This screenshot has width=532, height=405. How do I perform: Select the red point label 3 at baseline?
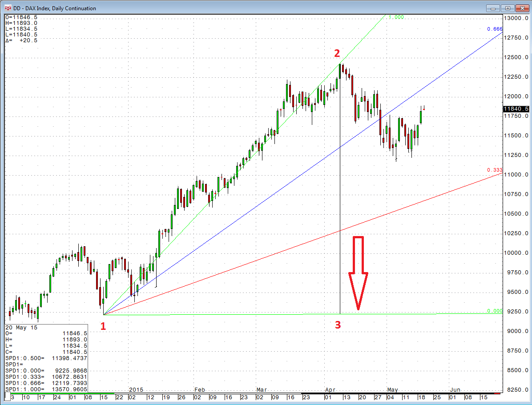pos(338,325)
